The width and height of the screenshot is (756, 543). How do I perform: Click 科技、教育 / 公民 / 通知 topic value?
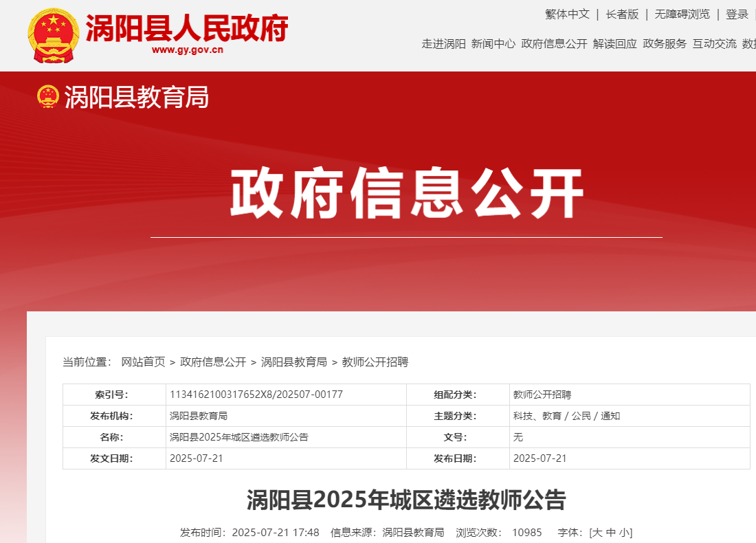click(566, 416)
